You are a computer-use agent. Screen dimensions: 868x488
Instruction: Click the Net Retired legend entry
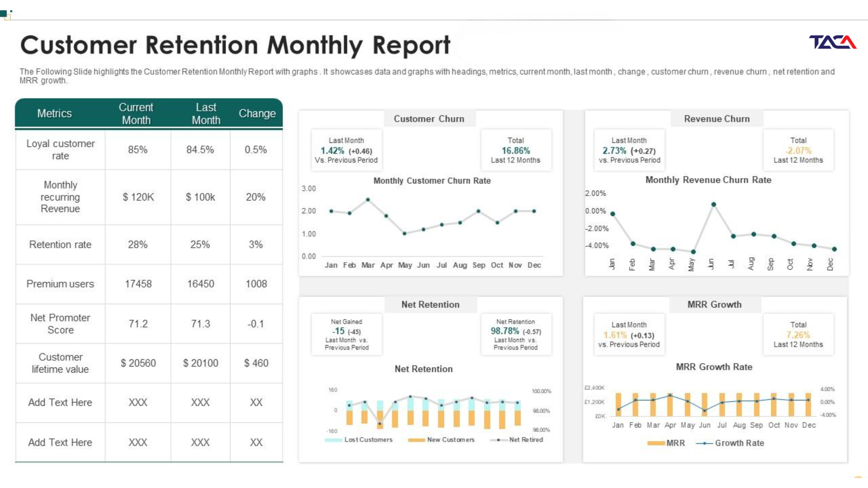pyautogui.click(x=516, y=440)
